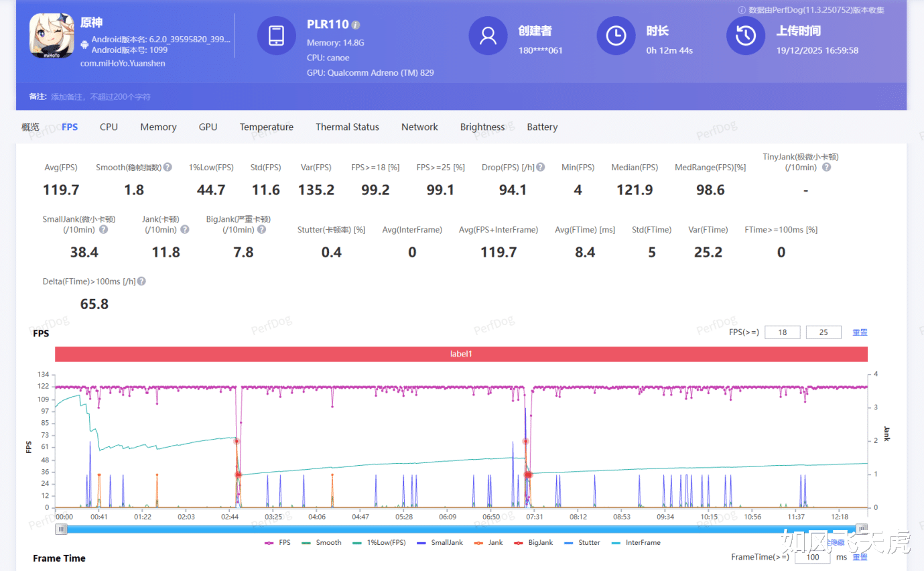Click the help icon next to Drop(FPS) [/h]
This screenshot has height=571, width=924.
coord(541,168)
